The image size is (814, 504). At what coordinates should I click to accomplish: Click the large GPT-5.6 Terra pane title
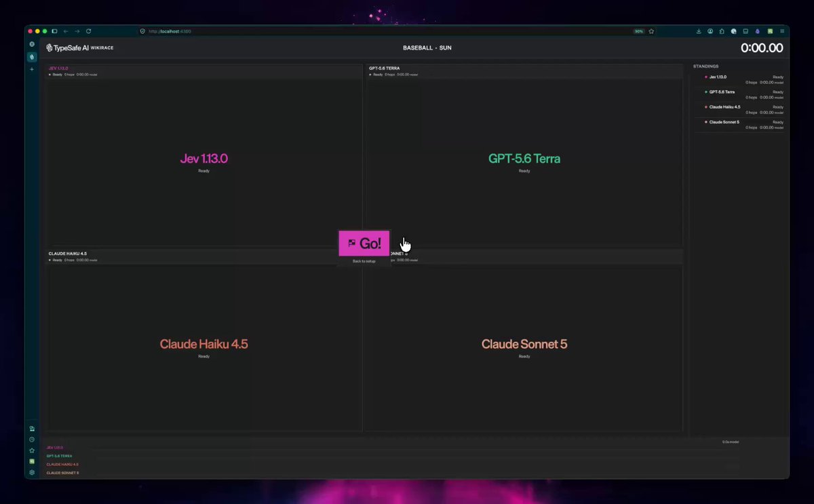[x=524, y=159]
